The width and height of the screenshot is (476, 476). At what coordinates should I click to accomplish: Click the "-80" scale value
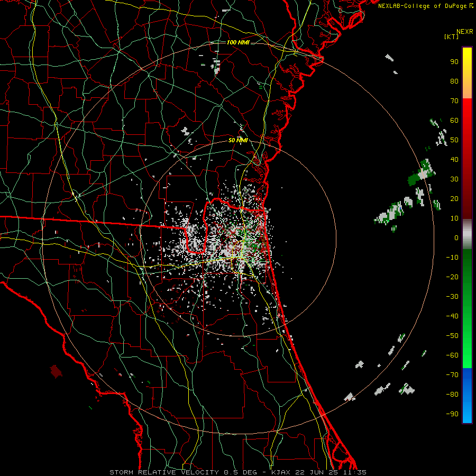(x=452, y=395)
